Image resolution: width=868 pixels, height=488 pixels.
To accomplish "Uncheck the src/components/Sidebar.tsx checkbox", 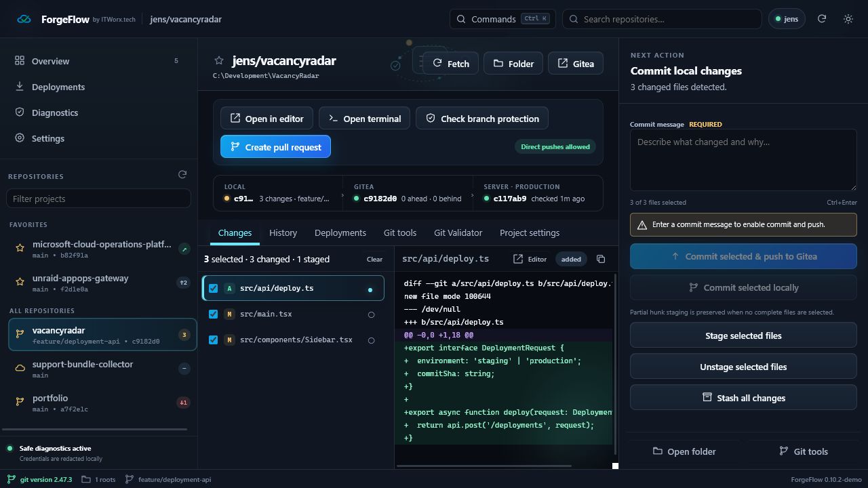I will click(x=214, y=340).
